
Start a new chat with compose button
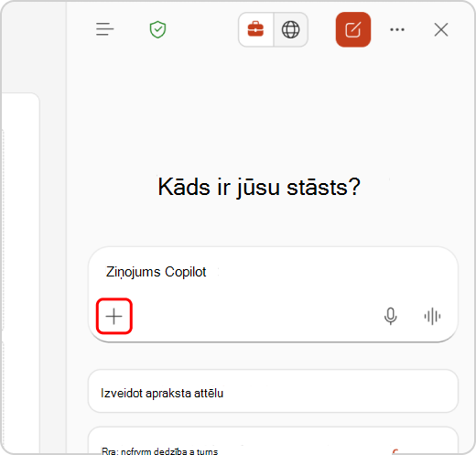pyautogui.click(x=353, y=29)
